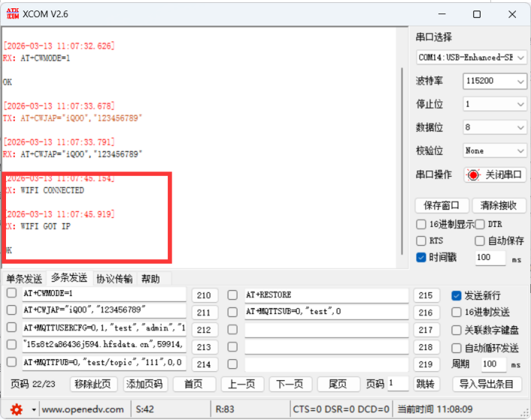Open the data bits dropdown showing 8
531x420 pixels.
[495, 128]
